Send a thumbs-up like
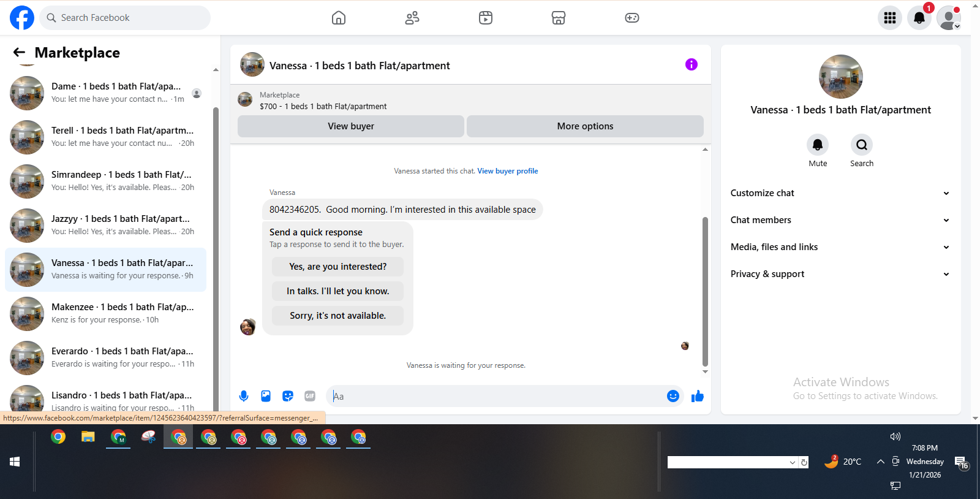Screen dimensions: 980x499 coord(698,396)
